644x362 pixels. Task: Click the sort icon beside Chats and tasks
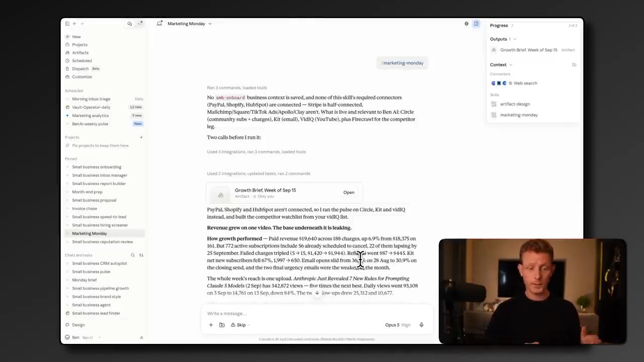point(141,255)
